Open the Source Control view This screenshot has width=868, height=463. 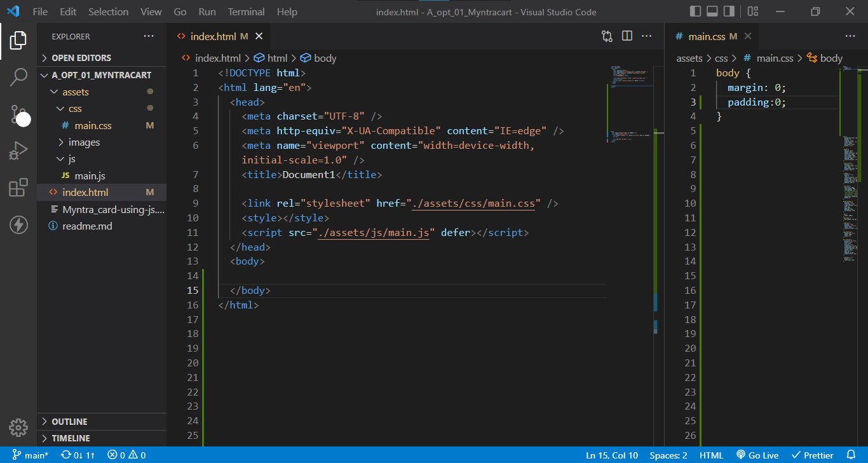click(x=18, y=114)
